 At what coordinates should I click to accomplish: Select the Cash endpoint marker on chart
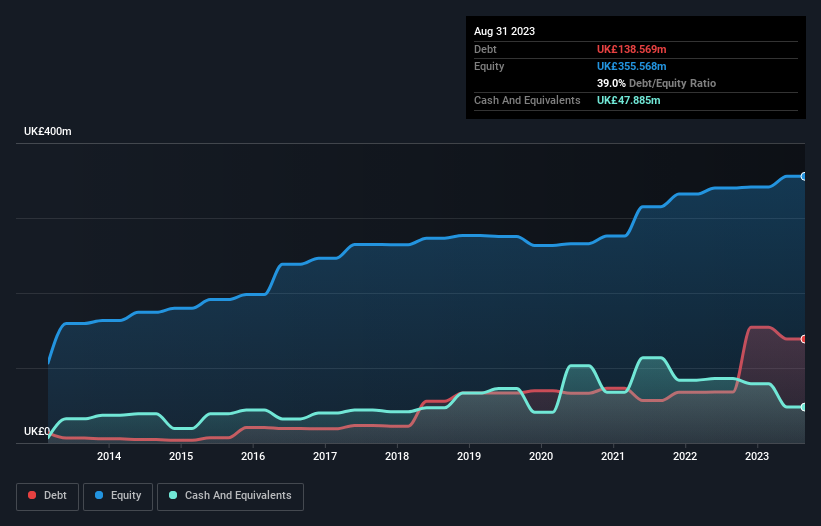[x=804, y=407]
